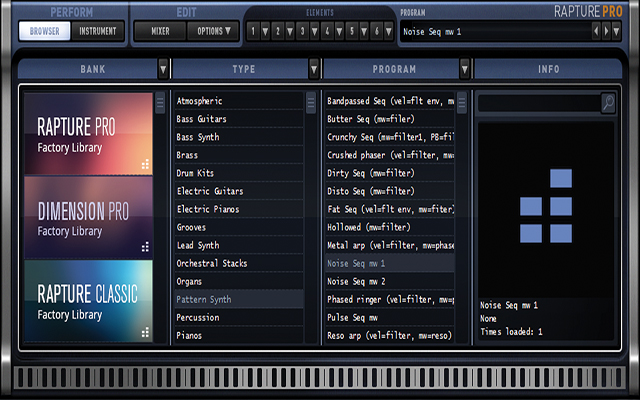Go to previous program with left arrow
Screen dimensions: 640x400
(x=598, y=31)
